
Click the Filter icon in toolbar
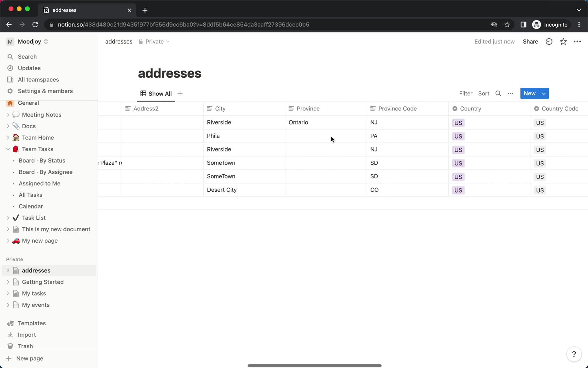[x=466, y=93]
